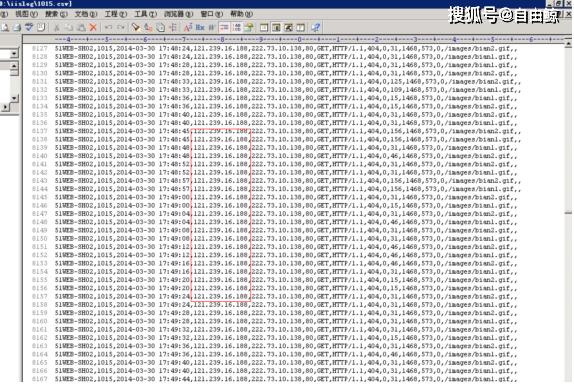Click the second window layout icon
The image size is (574, 392).
point(276,27)
